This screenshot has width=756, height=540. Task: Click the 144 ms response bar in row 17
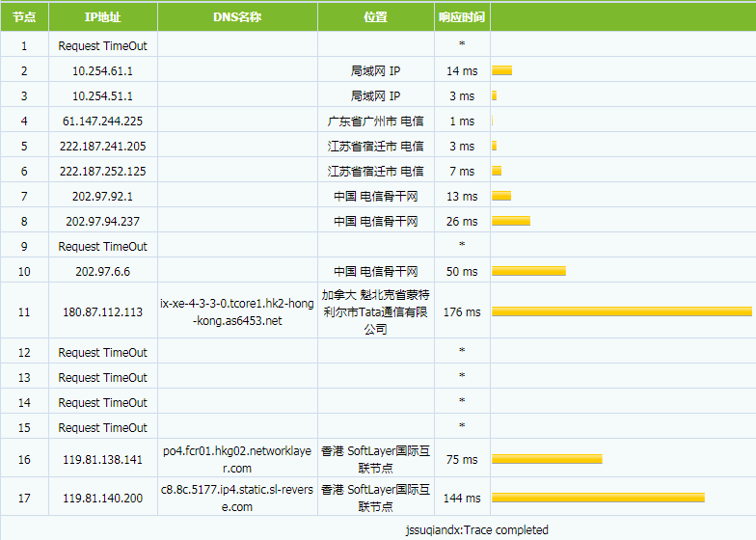(598, 498)
